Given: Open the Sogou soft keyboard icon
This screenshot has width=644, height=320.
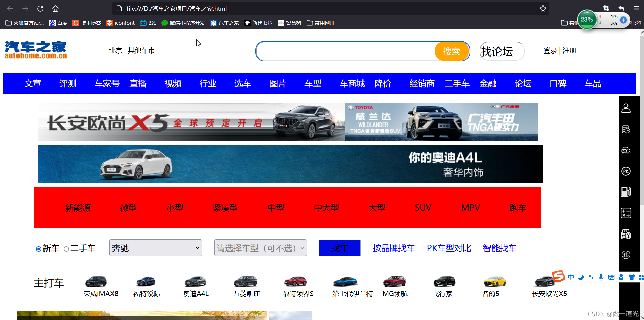Looking at the screenshot, I should (611, 277).
